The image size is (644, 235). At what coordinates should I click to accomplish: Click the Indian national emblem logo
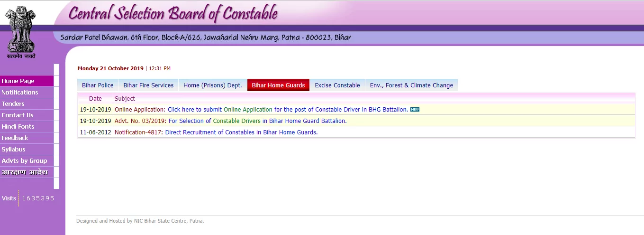click(21, 31)
